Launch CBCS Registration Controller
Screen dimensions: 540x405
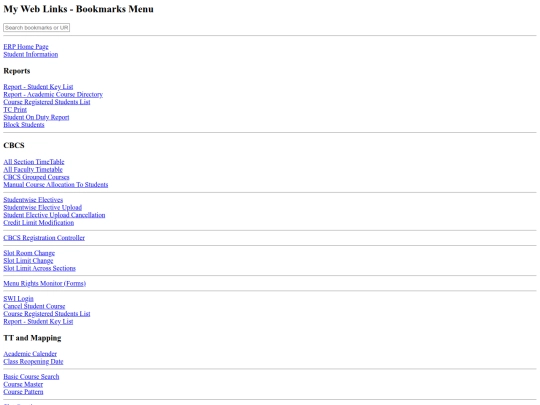[44, 238]
